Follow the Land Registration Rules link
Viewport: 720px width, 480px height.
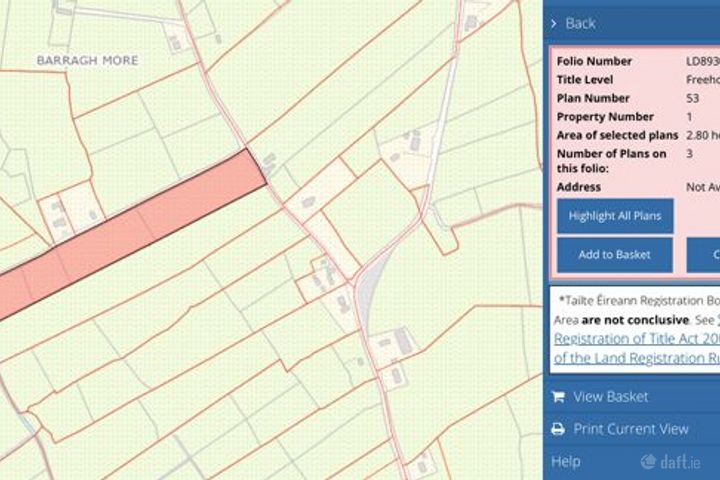637,358
